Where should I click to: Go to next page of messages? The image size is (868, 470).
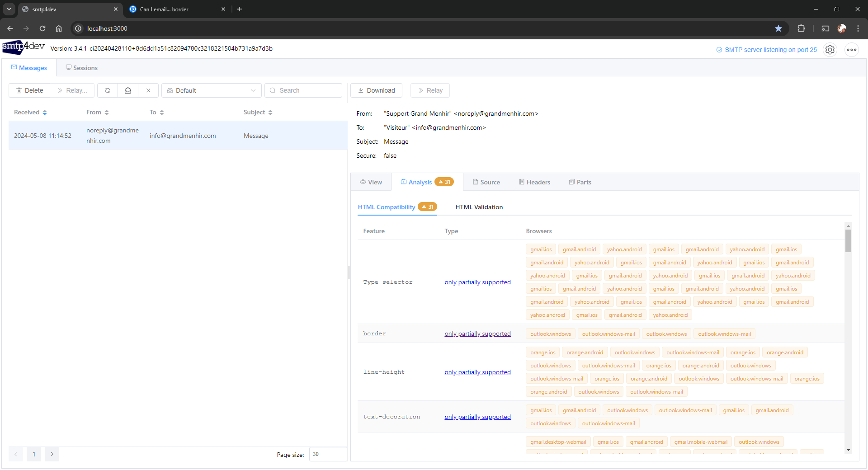(52, 454)
